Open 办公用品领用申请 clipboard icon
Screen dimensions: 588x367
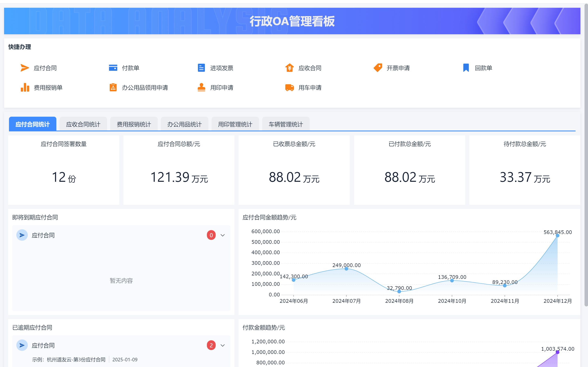(113, 87)
